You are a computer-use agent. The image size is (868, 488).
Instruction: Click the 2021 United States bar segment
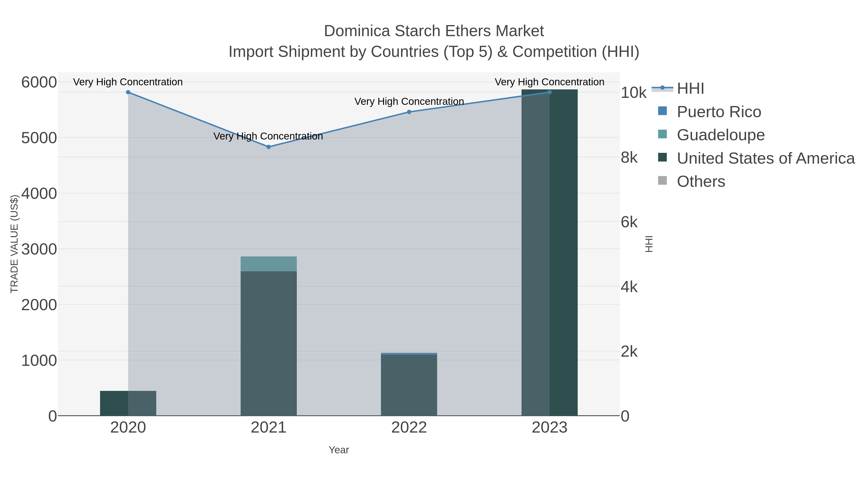(269, 343)
